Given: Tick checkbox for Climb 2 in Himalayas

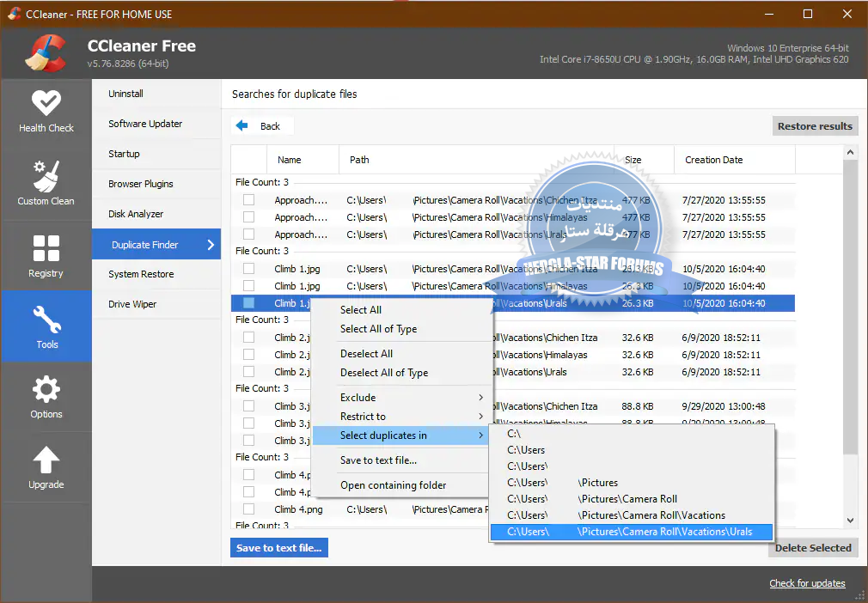Looking at the screenshot, I should coord(248,354).
